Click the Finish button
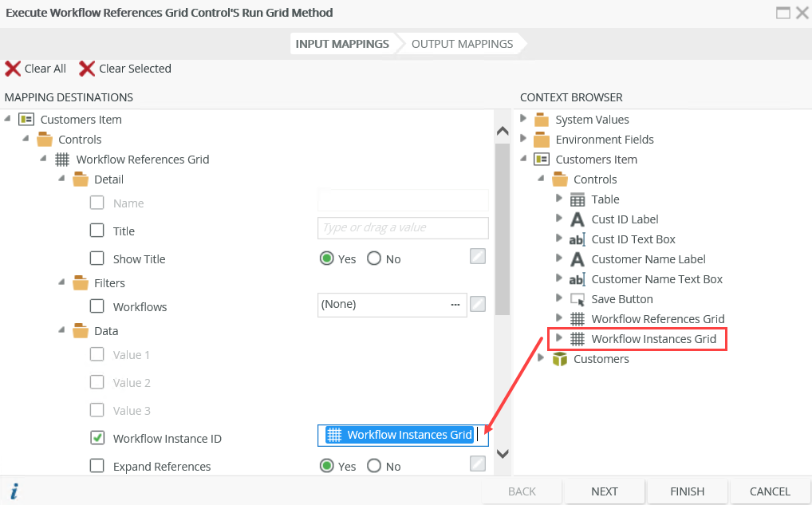Screen dimensions: 812x505 (x=686, y=491)
